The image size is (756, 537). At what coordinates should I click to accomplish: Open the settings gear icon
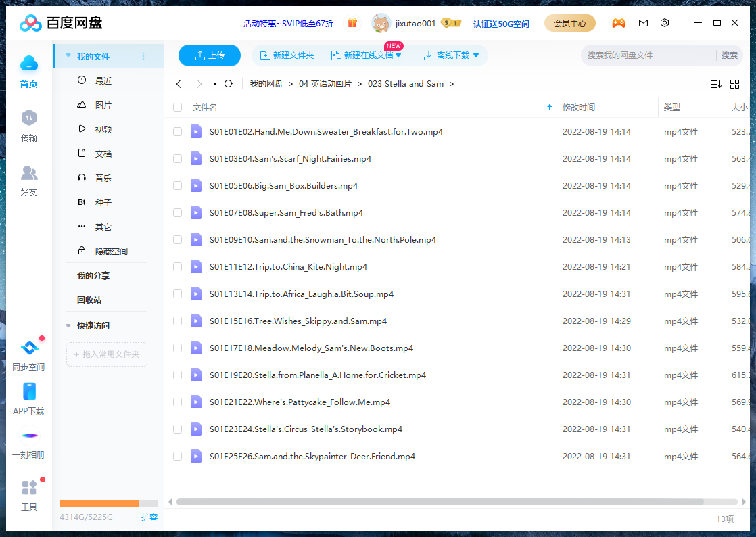664,22
